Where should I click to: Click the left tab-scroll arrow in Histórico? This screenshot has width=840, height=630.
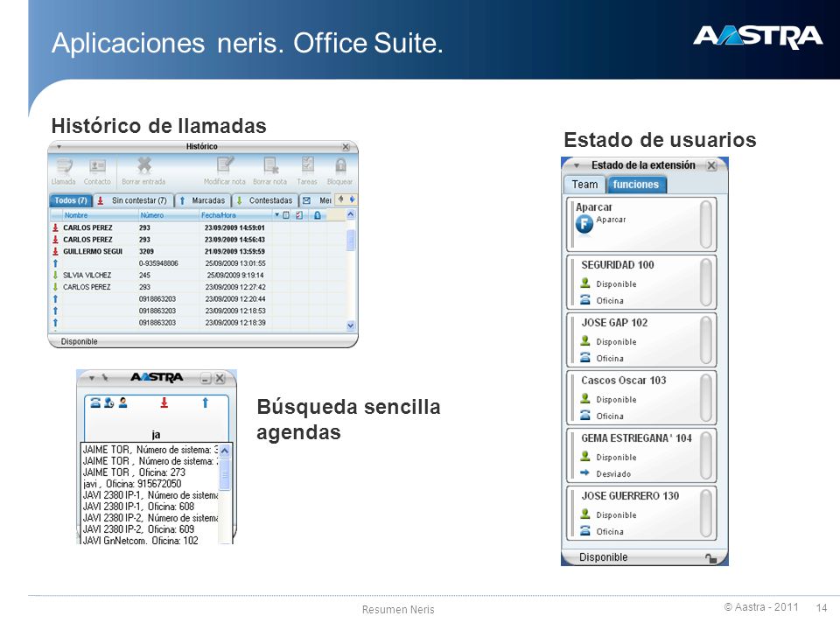tap(340, 199)
